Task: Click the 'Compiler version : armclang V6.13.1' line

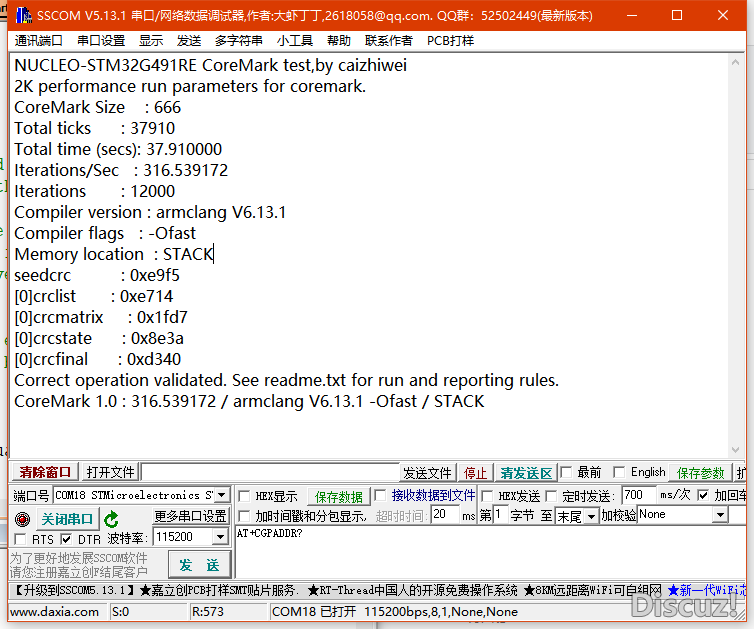Action: [150, 212]
